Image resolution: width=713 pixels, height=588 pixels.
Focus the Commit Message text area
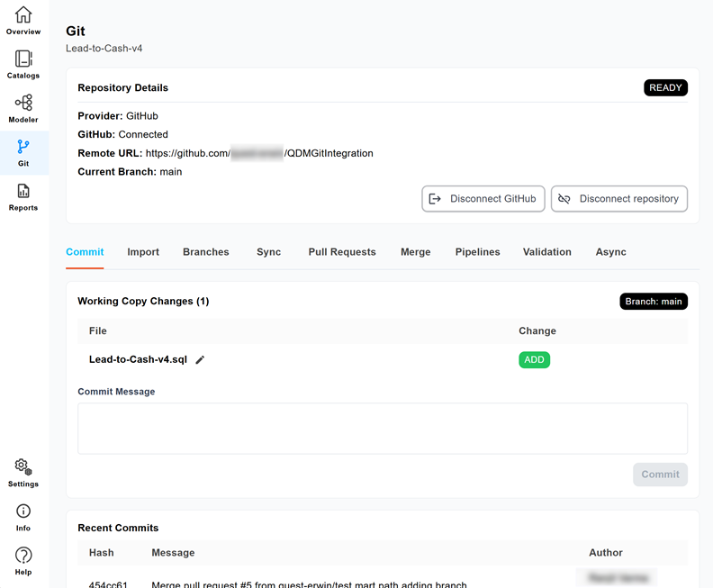[x=383, y=429]
